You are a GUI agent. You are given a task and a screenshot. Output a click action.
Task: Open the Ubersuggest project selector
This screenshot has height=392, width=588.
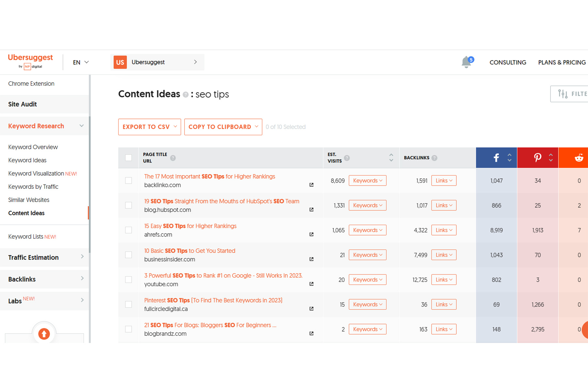tap(157, 62)
